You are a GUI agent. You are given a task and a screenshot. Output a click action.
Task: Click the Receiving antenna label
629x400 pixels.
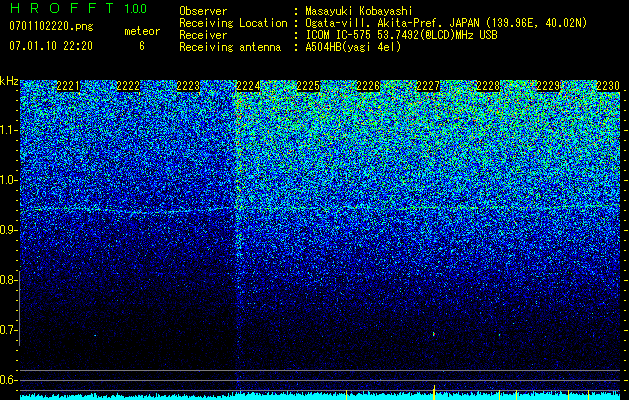pyautogui.click(x=230, y=47)
